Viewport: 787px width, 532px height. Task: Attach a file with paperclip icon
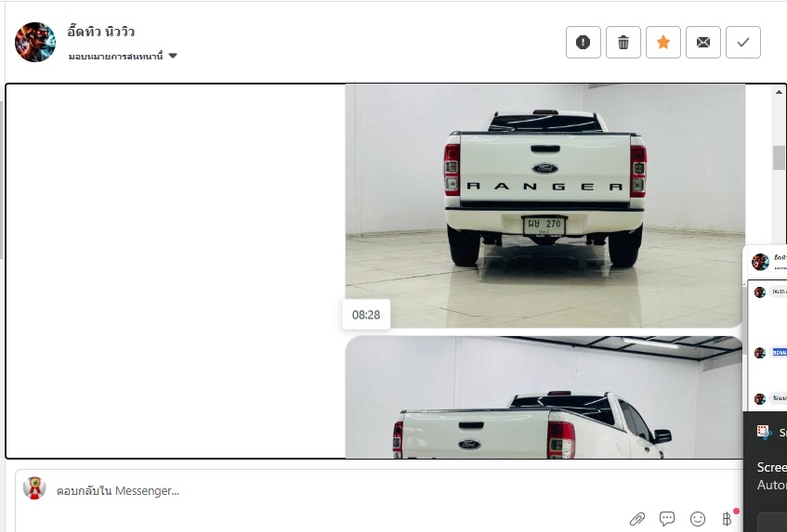coord(636,519)
